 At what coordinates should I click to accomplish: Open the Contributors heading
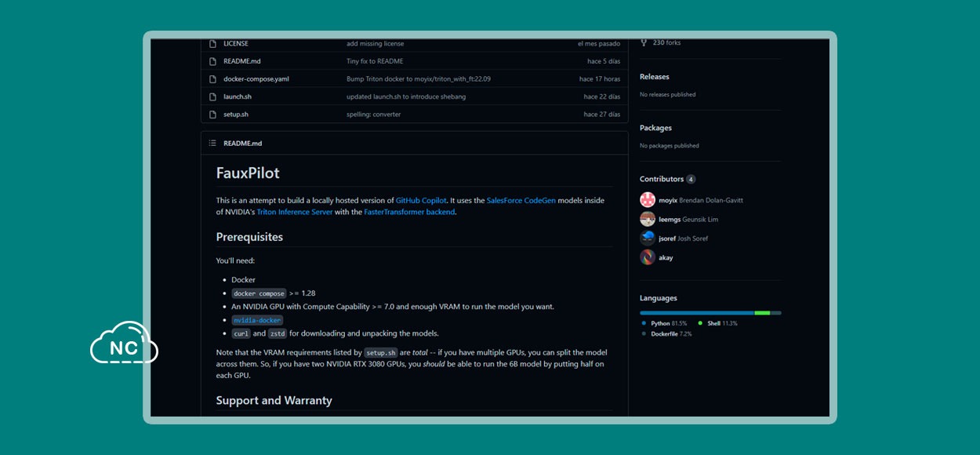662,179
